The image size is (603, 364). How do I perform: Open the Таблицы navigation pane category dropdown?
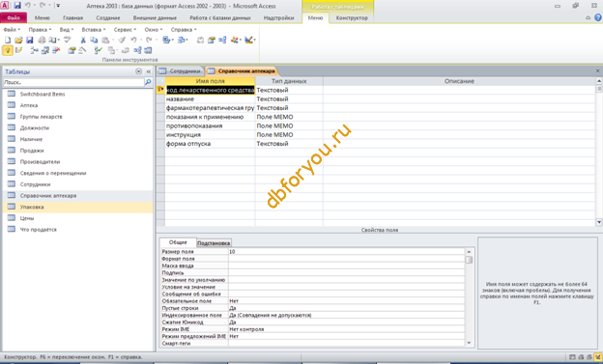[x=138, y=71]
